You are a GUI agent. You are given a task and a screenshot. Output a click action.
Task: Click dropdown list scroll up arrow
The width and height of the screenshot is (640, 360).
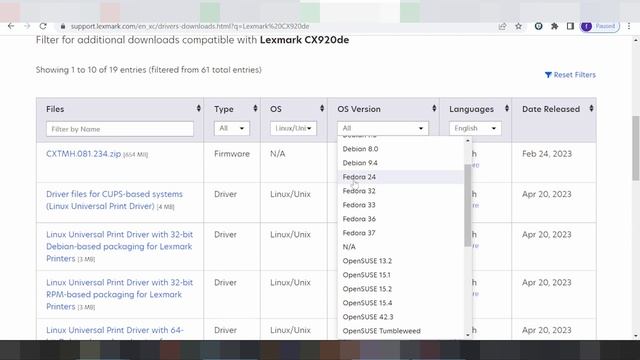468,140
